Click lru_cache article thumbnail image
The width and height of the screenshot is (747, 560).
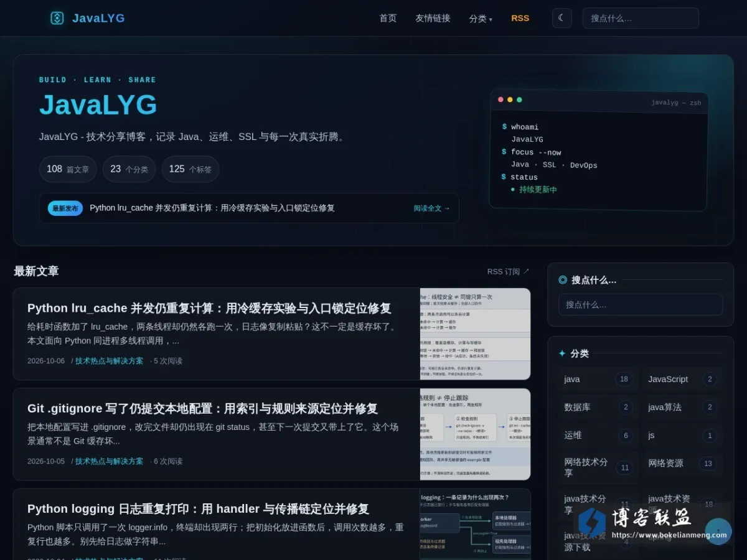(x=476, y=334)
